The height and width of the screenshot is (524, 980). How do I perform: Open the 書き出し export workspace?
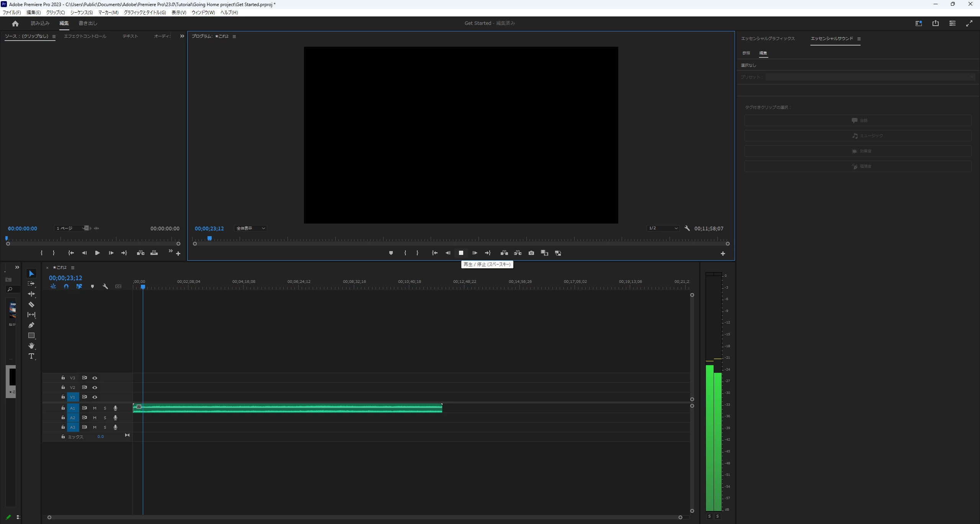point(88,23)
